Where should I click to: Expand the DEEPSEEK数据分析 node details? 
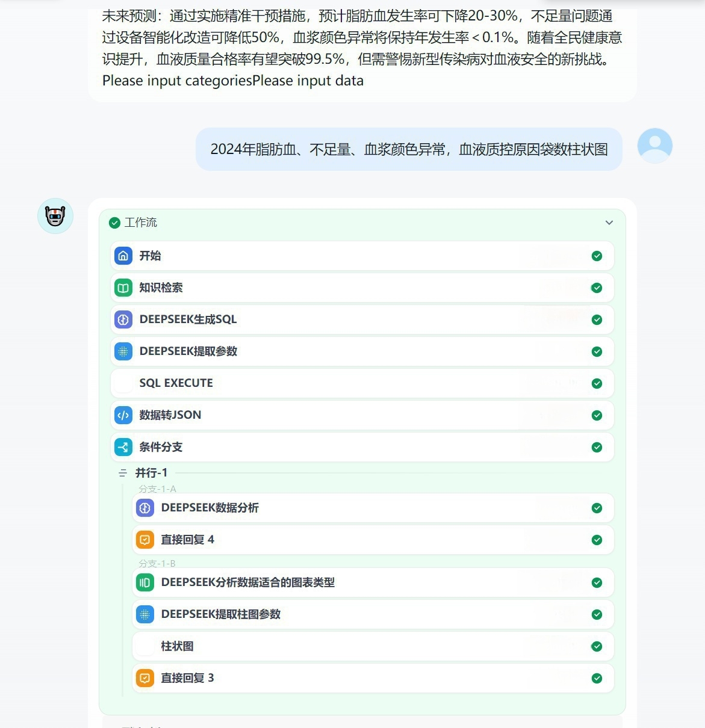pyautogui.click(x=373, y=508)
